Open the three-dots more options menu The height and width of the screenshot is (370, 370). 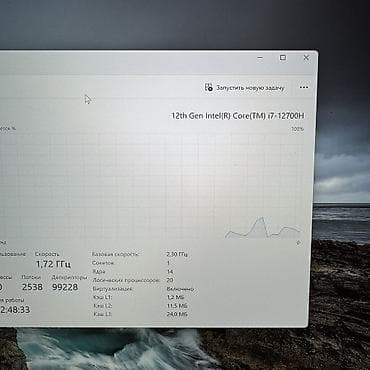[304, 87]
